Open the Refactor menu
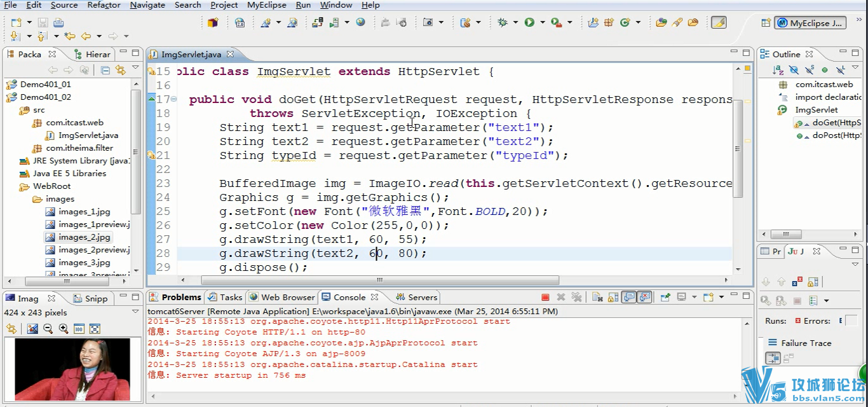This screenshot has width=868, height=407. coord(104,5)
